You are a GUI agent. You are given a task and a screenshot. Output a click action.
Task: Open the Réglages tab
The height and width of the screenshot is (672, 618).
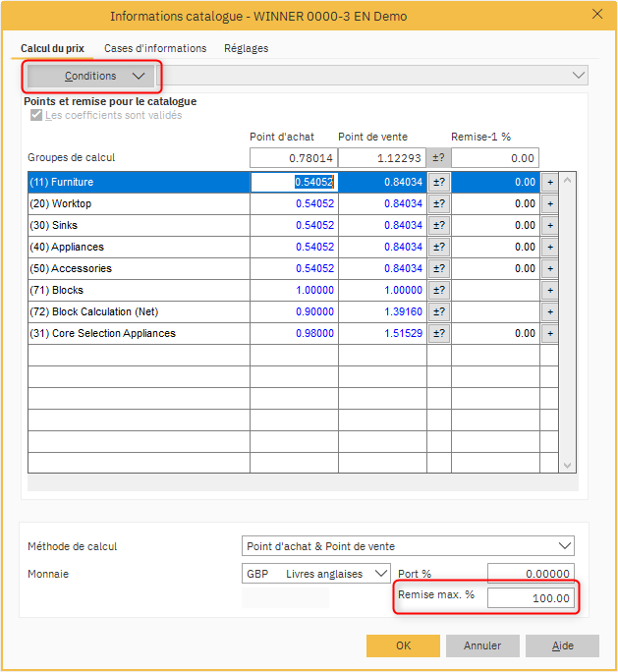coord(246,48)
